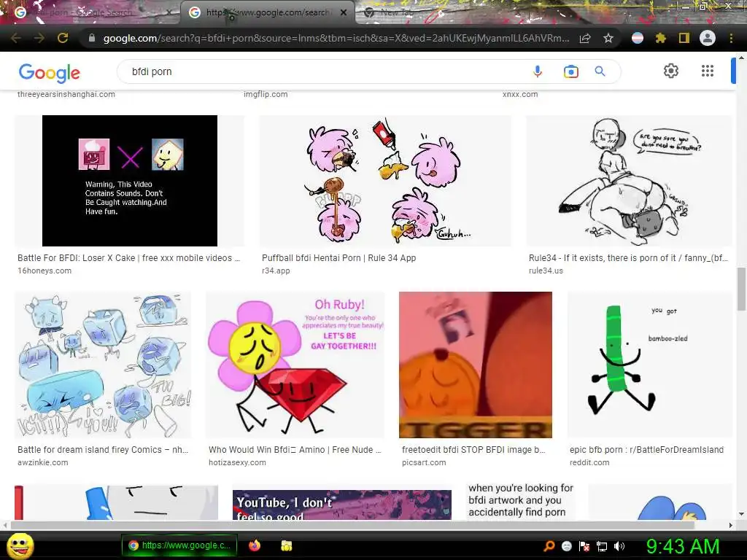Screen dimensions: 747x560
Task: Click the scroll-down arrow of vertical scrollbar
Action: [x=741, y=514]
